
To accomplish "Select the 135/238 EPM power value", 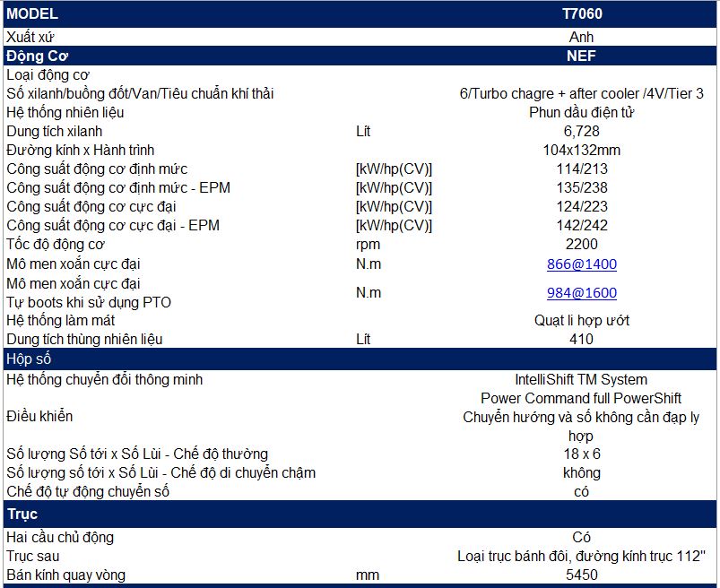I will [x=582, y=187].
